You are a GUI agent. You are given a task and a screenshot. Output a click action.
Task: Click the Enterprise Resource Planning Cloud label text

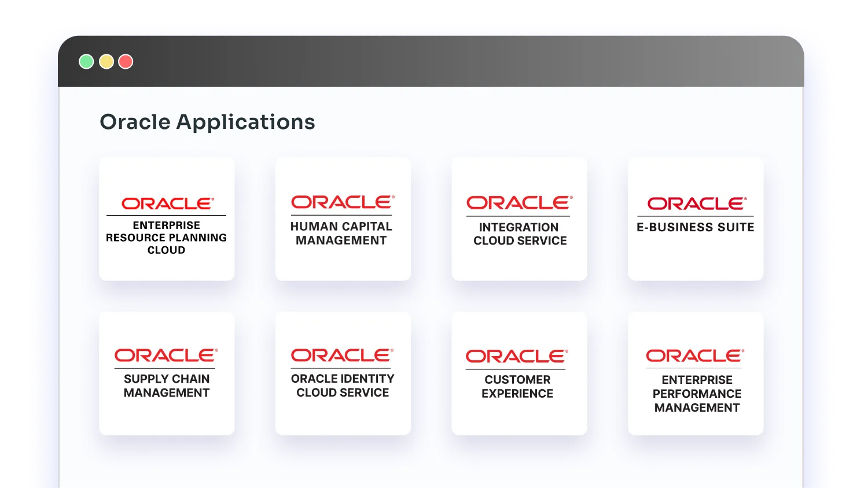point(165,237)
